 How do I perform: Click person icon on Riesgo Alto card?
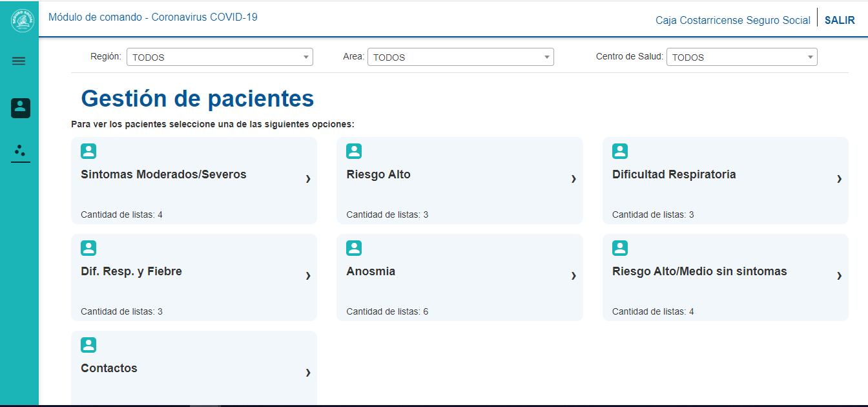(x=354, y=151)
